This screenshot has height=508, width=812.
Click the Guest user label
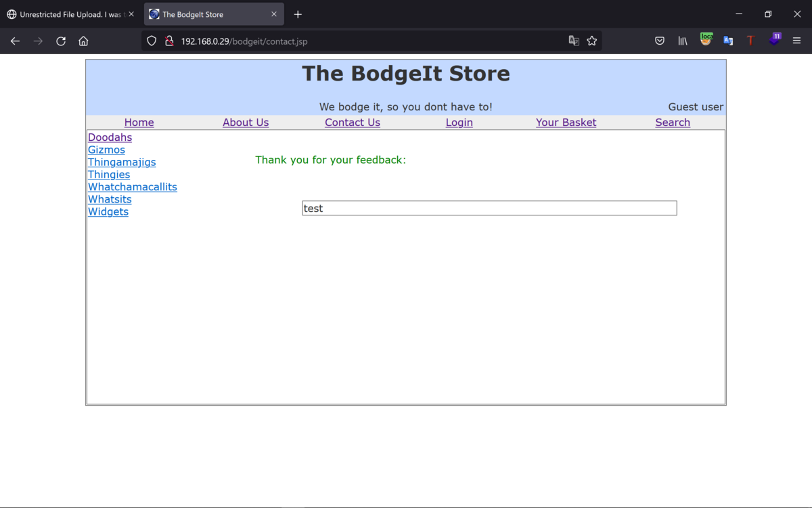pyautogui.click(x=696, y=107)
